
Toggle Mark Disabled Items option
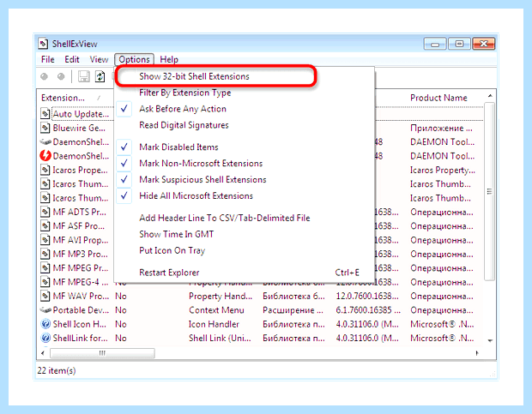point(245,147)
